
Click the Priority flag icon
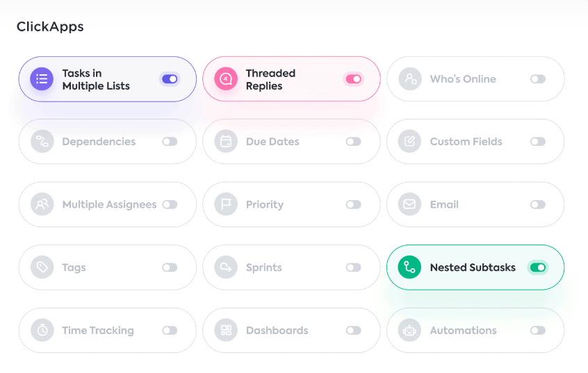[x=226, y=205]
